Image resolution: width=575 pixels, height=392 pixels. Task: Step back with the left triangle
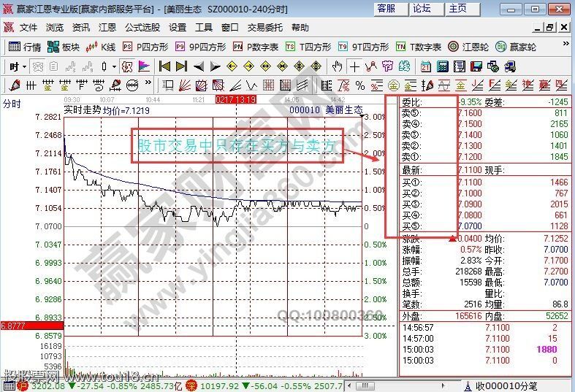[199, 66]
